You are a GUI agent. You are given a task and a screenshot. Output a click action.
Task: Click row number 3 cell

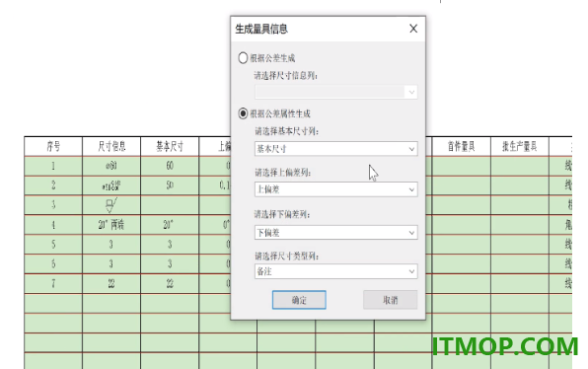tap(53, 205)
